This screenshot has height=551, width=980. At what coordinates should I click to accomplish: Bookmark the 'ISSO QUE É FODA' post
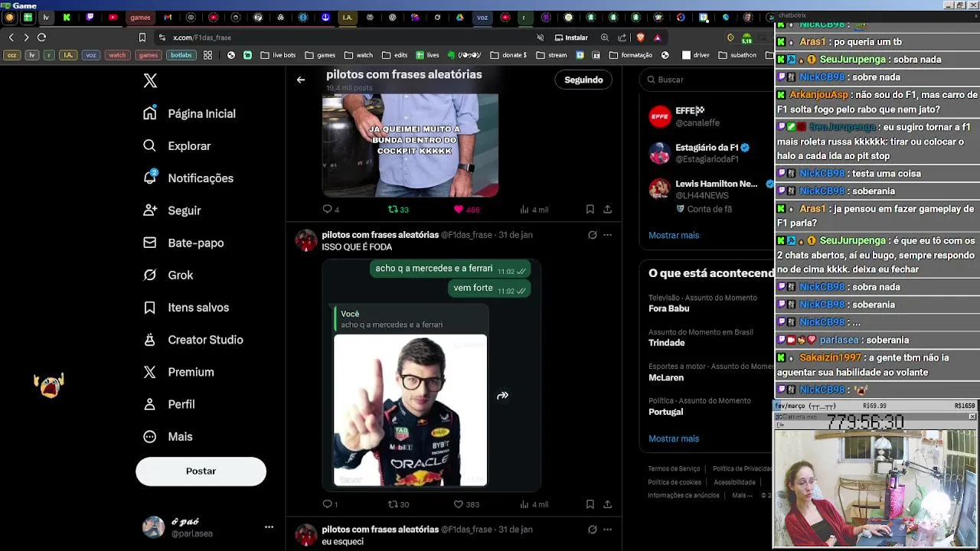click(x=590, y=504)
